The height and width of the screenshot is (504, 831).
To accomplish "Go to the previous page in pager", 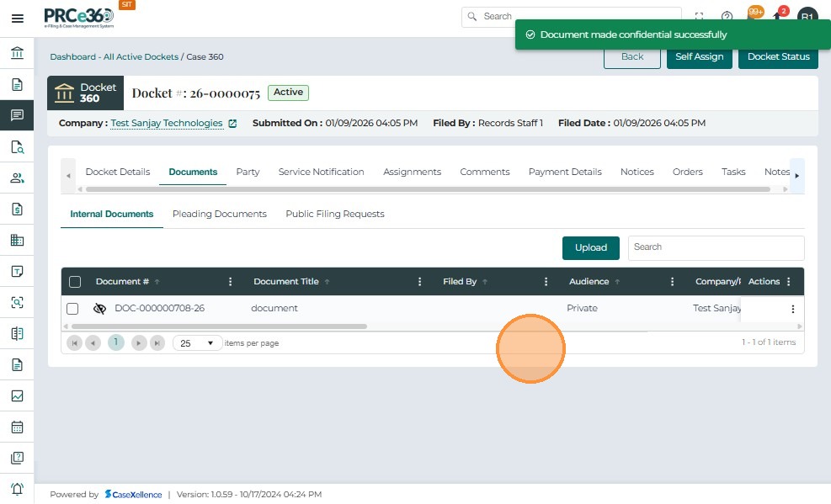I will pos(93,343).
